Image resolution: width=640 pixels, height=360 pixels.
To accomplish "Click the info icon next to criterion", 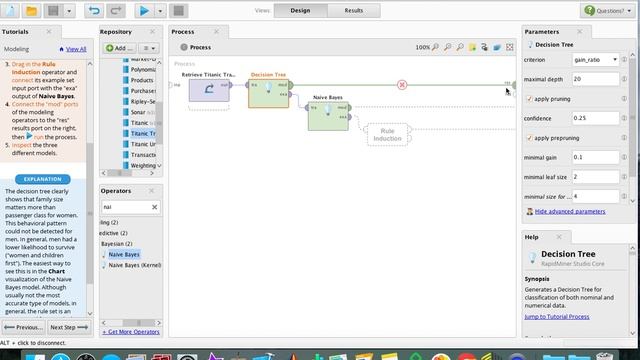I will click(x=624, y=60).
